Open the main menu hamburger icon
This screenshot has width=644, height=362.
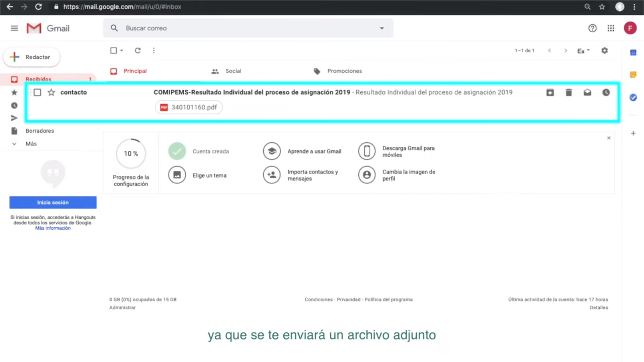tap(14, 28)
